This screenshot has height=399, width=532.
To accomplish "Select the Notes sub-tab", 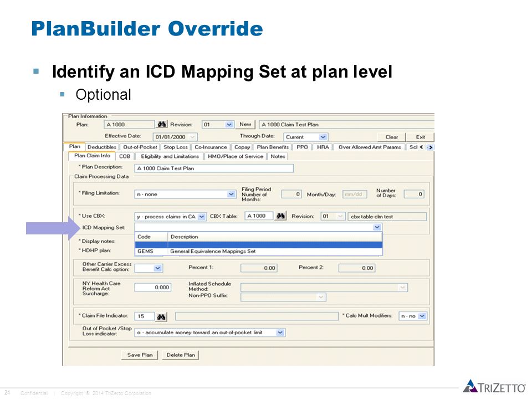I will point(278,156).
